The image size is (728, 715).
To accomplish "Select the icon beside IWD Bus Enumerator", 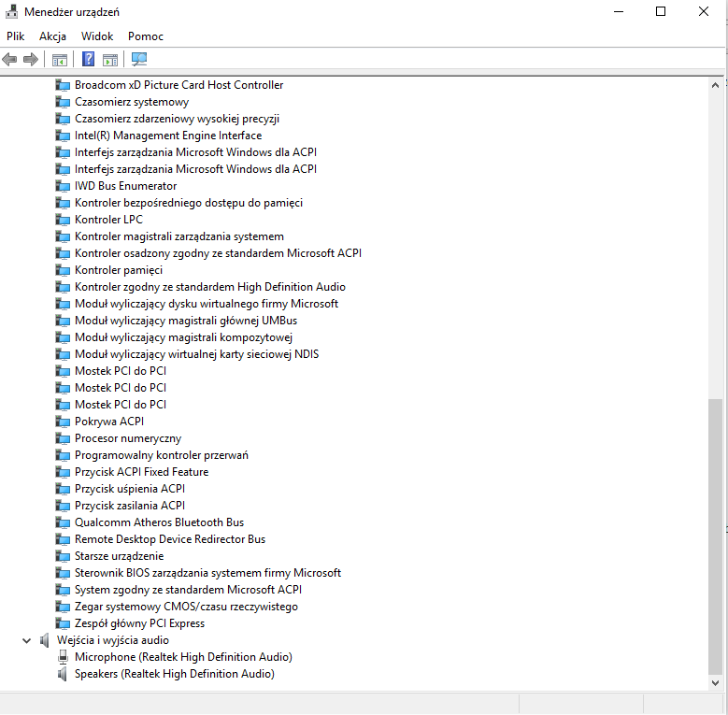I will (63, 186).
